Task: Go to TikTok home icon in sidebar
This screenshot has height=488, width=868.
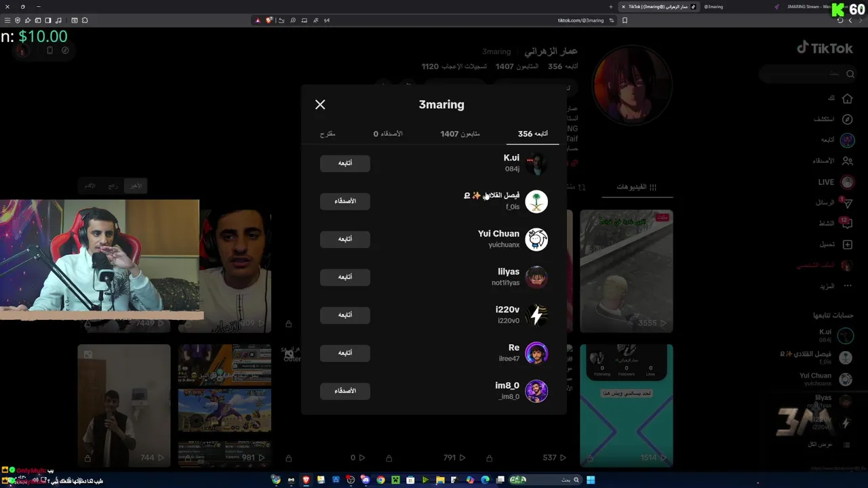Action: click(x=847, y=99)
